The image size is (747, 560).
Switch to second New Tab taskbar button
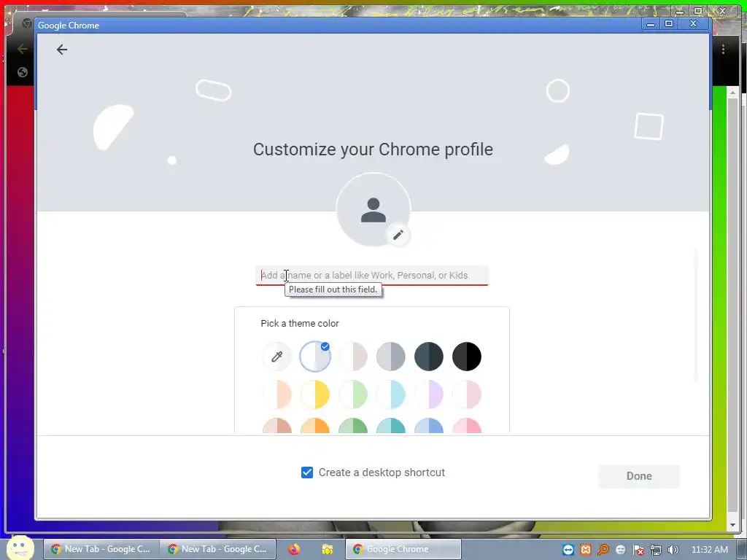[217, 549]
